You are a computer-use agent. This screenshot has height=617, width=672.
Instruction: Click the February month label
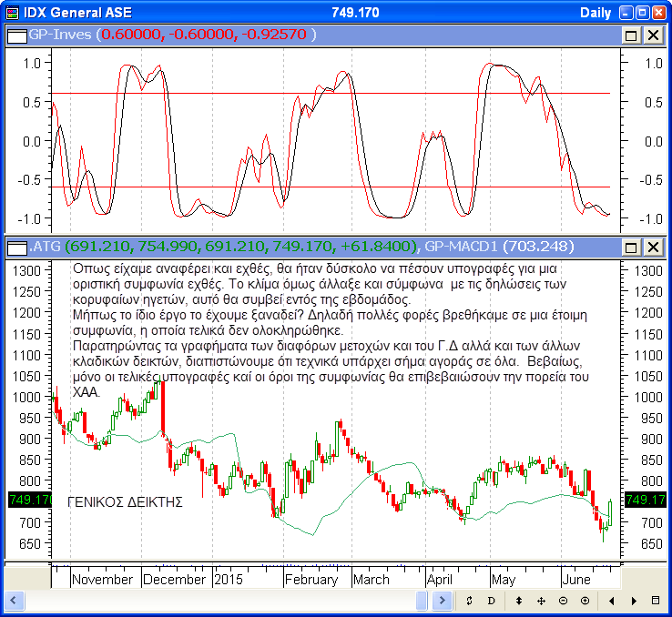(x=311, y=580)
